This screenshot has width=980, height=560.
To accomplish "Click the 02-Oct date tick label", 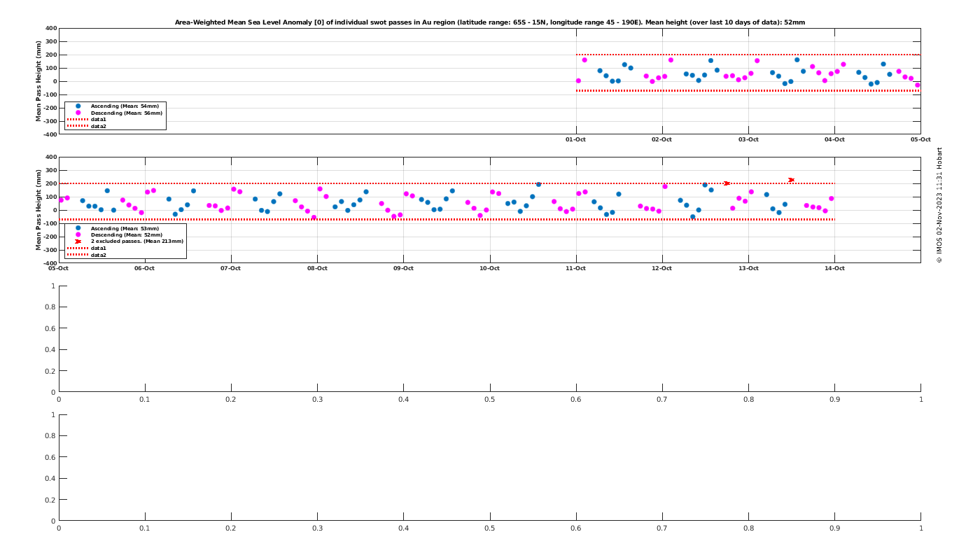I will click(x=661, y=139).
